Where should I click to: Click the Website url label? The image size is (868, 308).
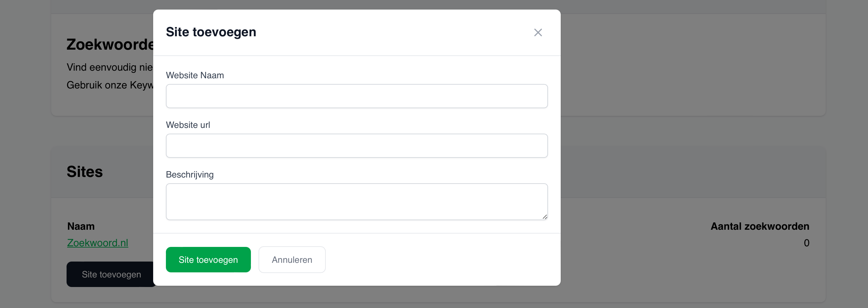188,125
